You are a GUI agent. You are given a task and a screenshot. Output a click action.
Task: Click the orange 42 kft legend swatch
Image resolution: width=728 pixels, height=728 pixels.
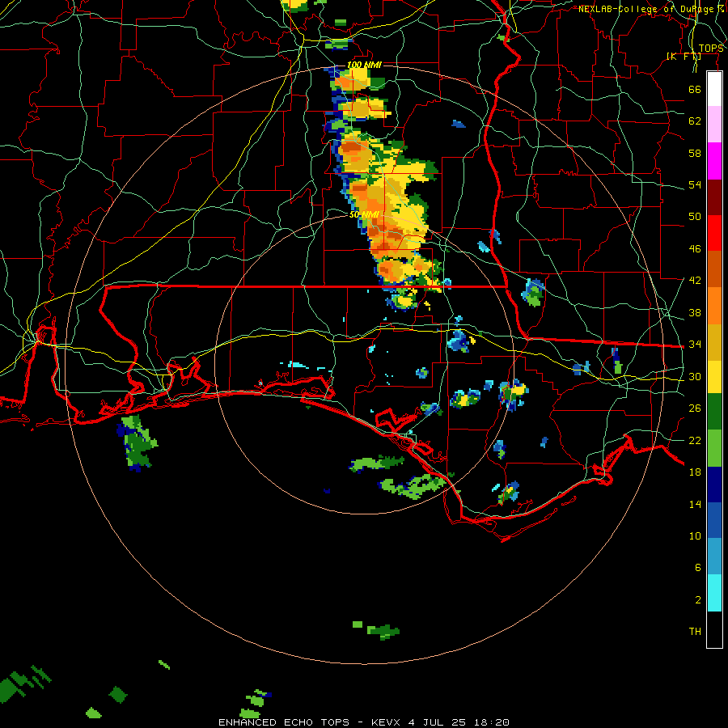714,305
